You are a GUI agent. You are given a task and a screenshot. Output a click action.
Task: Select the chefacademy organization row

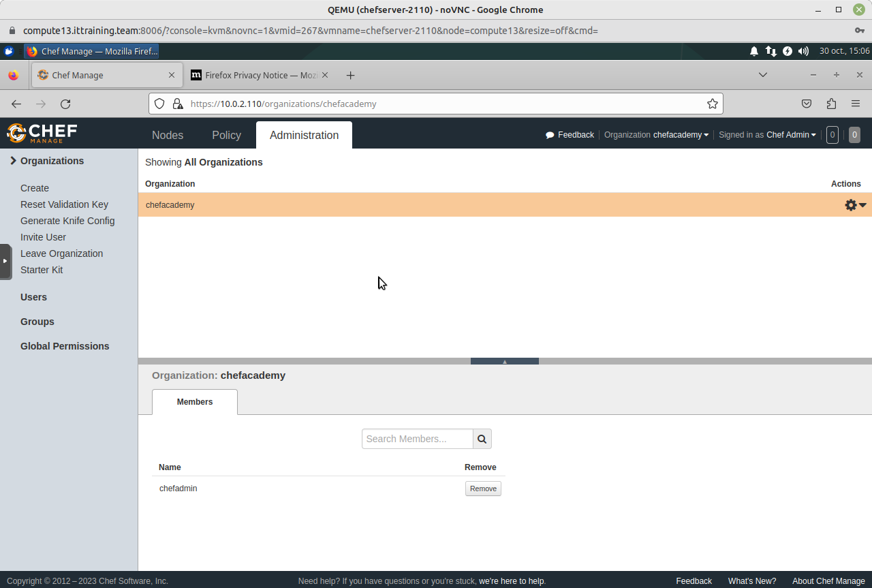[505, 205]
